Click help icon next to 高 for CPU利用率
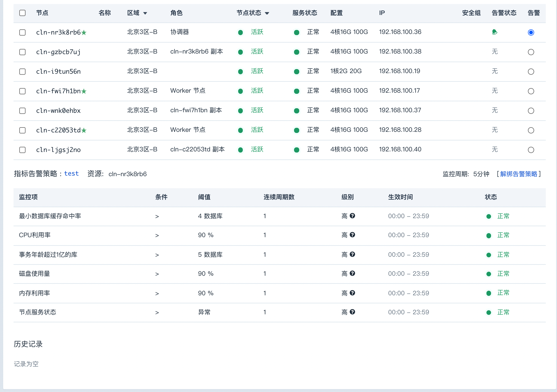557x392 pixels. (353, 235)
